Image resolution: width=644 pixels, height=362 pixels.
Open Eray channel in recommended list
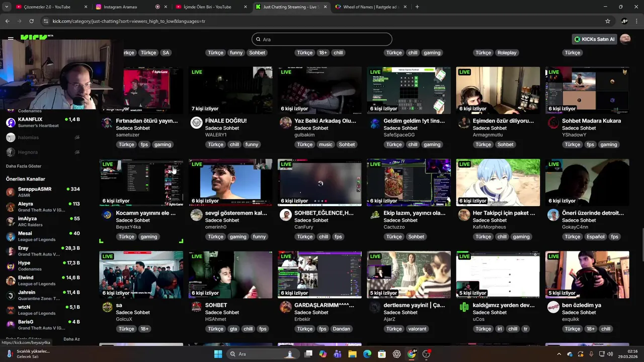(43, 251)
